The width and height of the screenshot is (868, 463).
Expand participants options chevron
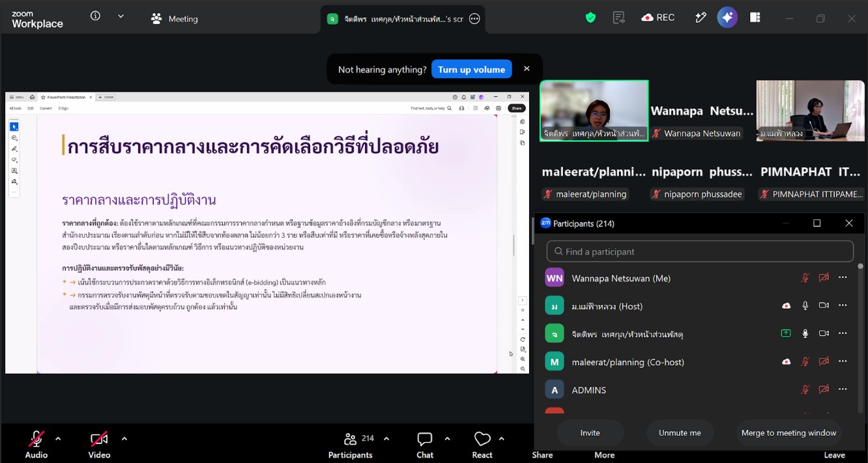pos(386,438)
